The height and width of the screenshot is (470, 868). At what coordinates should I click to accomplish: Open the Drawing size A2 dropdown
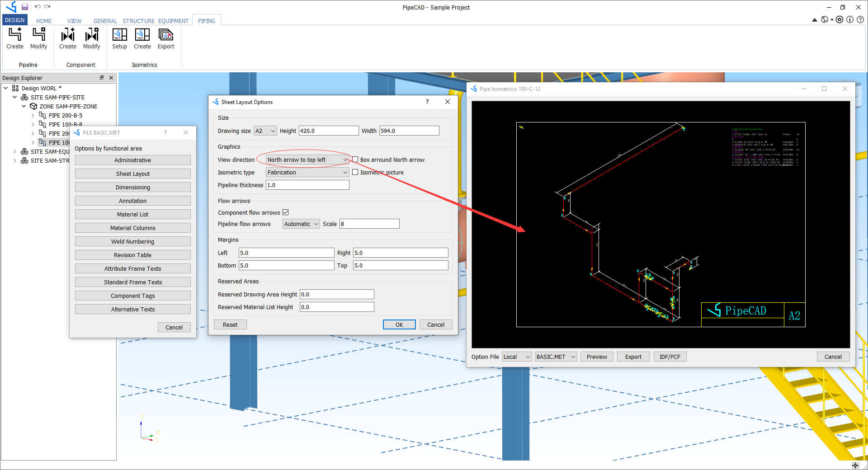coord(265,131)
